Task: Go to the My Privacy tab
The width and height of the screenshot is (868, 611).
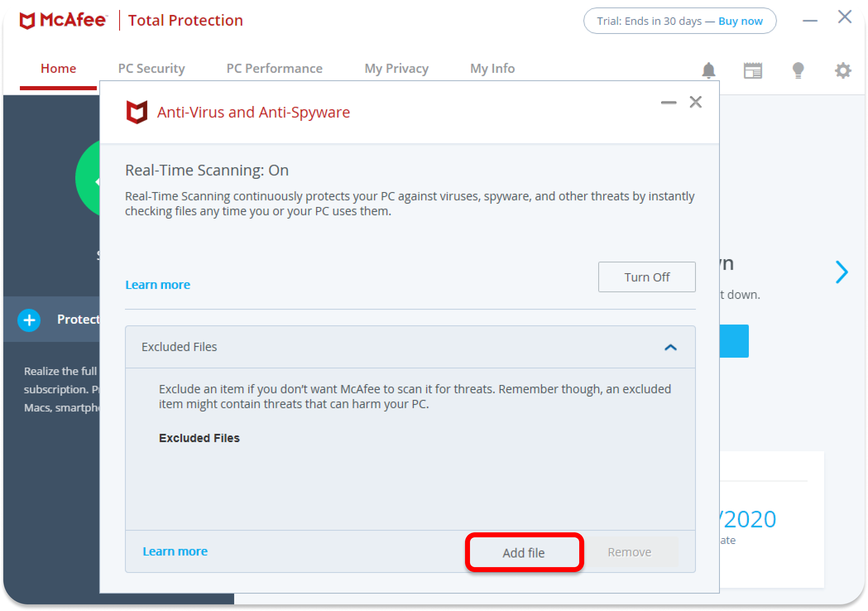Action: point(396,68)
